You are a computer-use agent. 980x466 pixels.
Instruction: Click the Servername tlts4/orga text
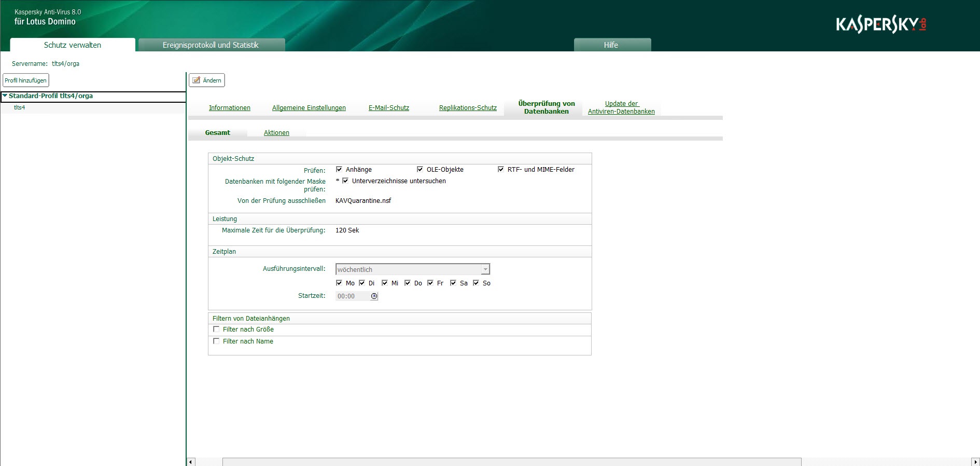[x=46, y=64]
